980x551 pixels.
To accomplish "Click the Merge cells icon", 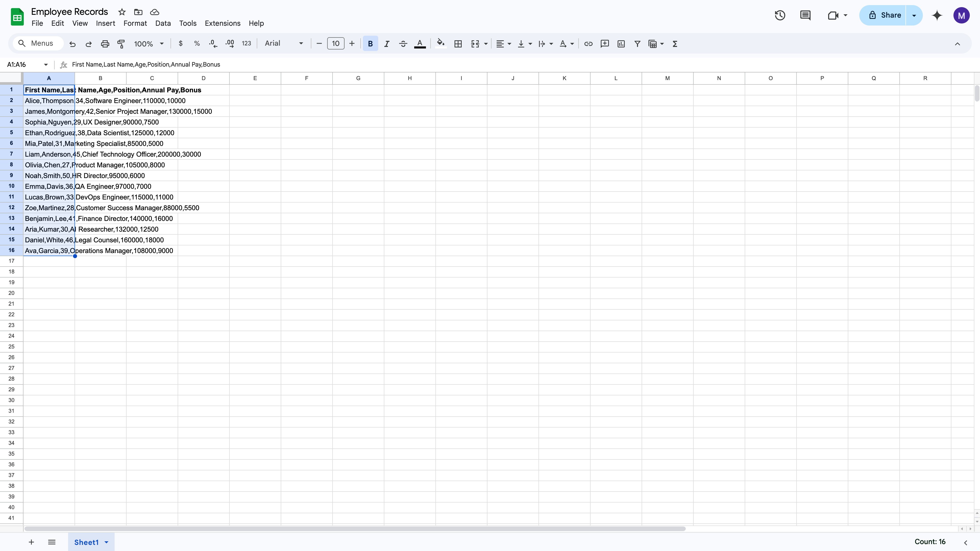I will 475,44.
